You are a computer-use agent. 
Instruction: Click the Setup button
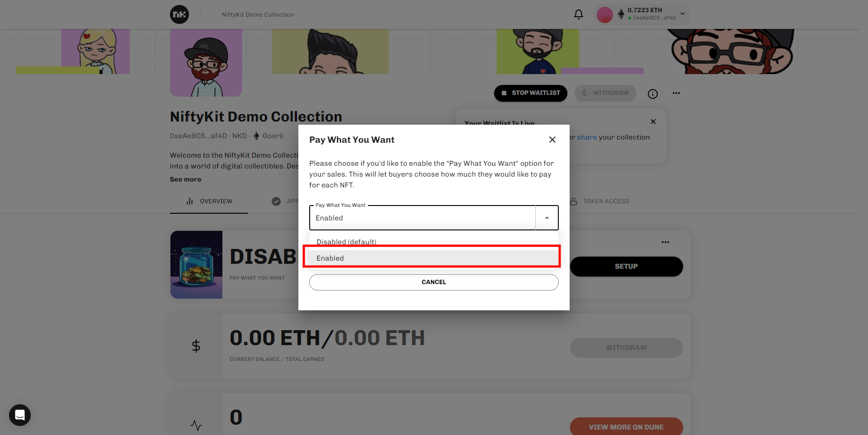626,267
